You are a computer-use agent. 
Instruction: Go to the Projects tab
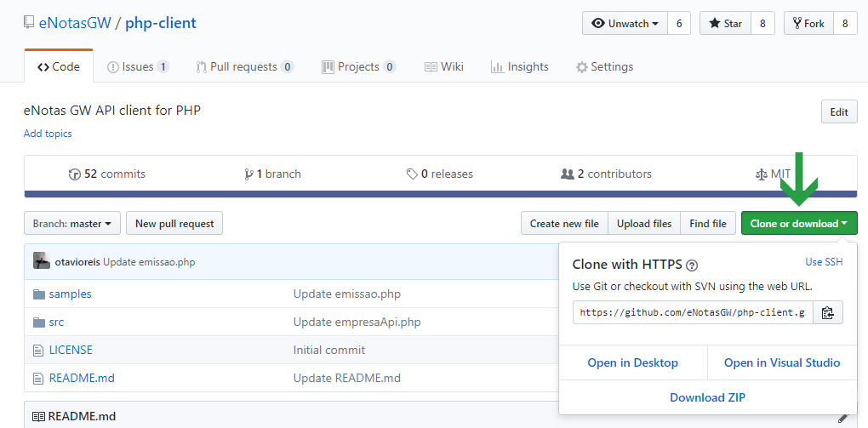click(359, 67)
